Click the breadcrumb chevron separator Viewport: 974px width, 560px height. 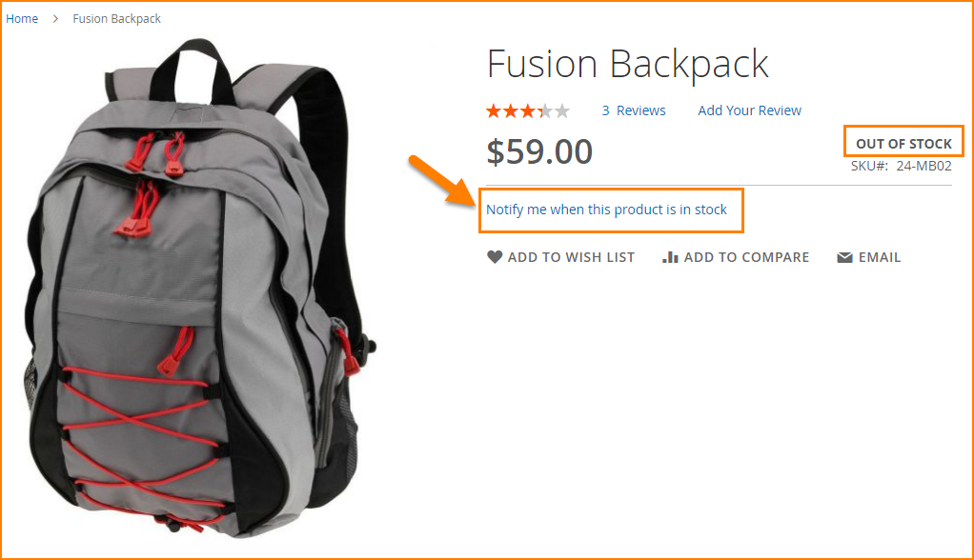(x=55, y=19)
